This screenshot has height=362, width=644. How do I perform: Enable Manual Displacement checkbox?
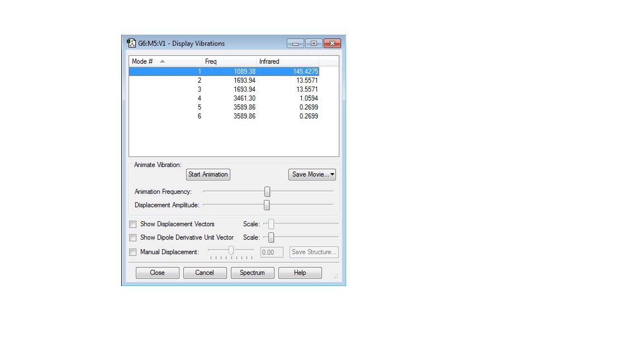tap(132, 252)
